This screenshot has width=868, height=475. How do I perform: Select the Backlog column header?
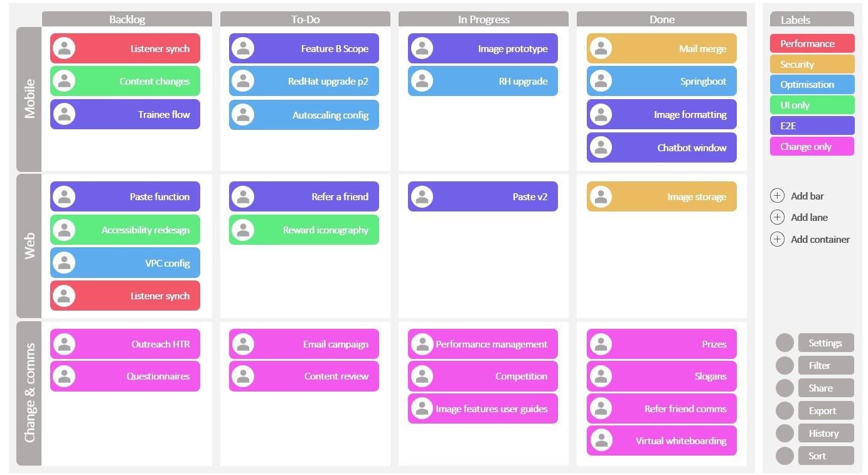coord(127,19)
